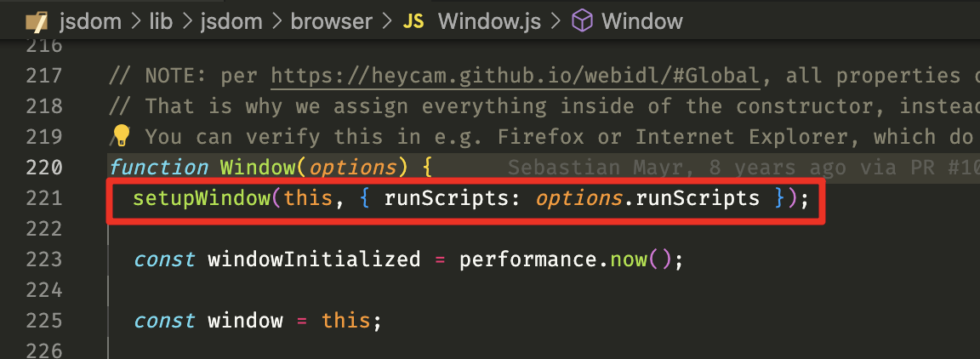Open the lightbulb code actions on line 219
This screenshot has width=980, height=359.
click(x=120, y=136)
